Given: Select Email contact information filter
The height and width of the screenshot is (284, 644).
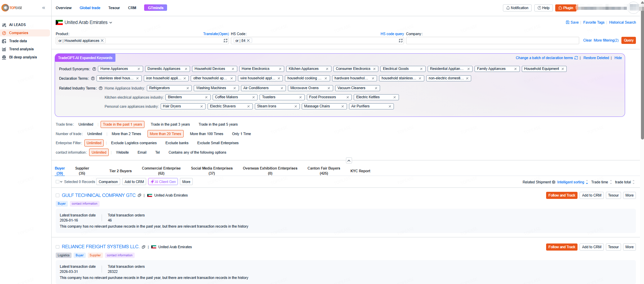Looking at the screenshot, I should pos(142,153).
